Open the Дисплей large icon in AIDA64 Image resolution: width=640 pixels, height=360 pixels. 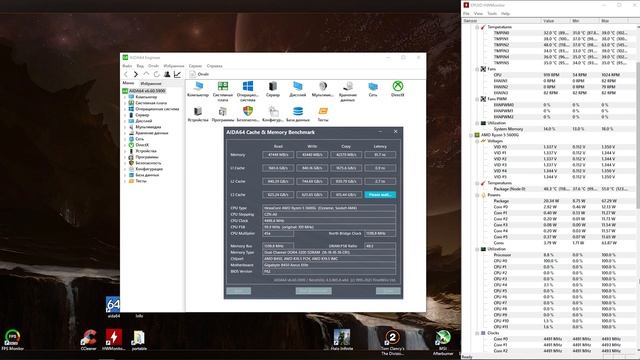click(x=298, y=89)
